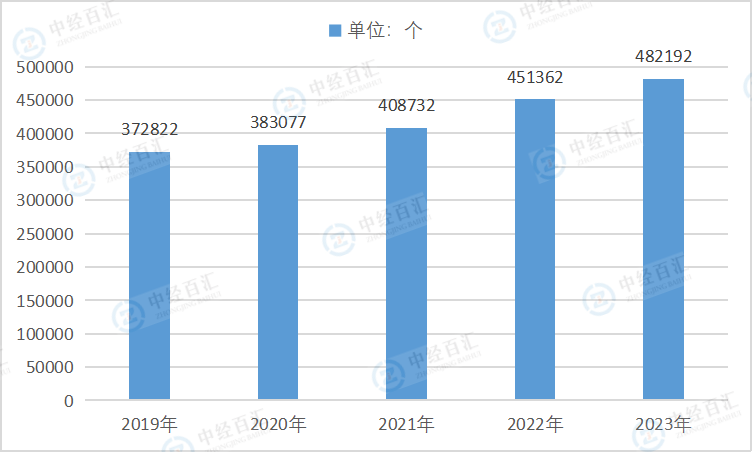Click the x-axis label 2019年
The height and width of the screenshot is (452, 752).
coord(149,424)
